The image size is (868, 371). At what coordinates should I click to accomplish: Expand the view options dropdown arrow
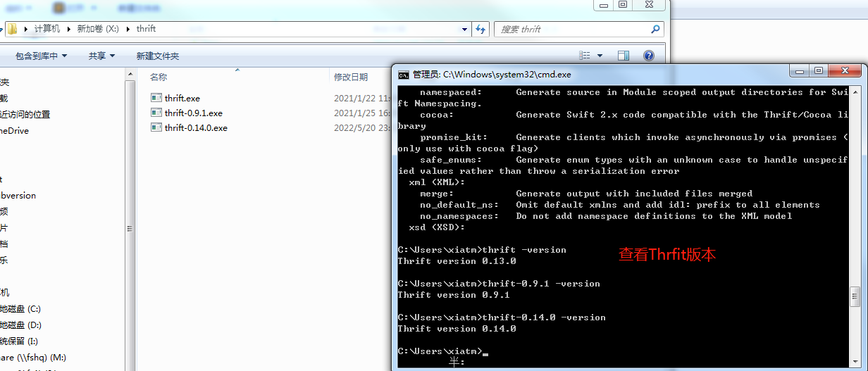click(600, 56)
